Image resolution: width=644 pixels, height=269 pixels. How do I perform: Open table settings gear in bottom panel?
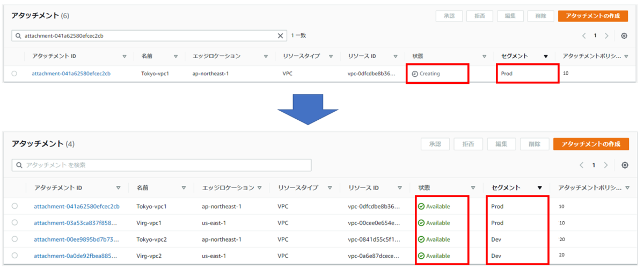[x=625, y=165]
